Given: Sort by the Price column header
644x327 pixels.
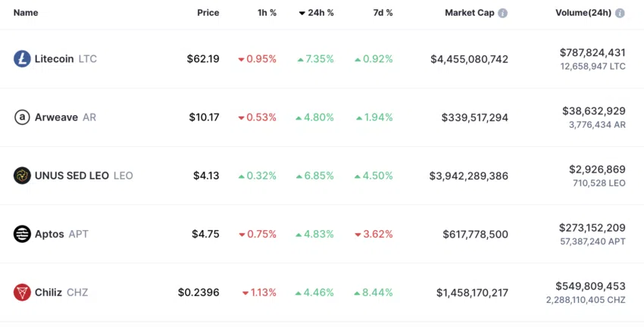Looking at the screenshot, I should click(208, 13).
